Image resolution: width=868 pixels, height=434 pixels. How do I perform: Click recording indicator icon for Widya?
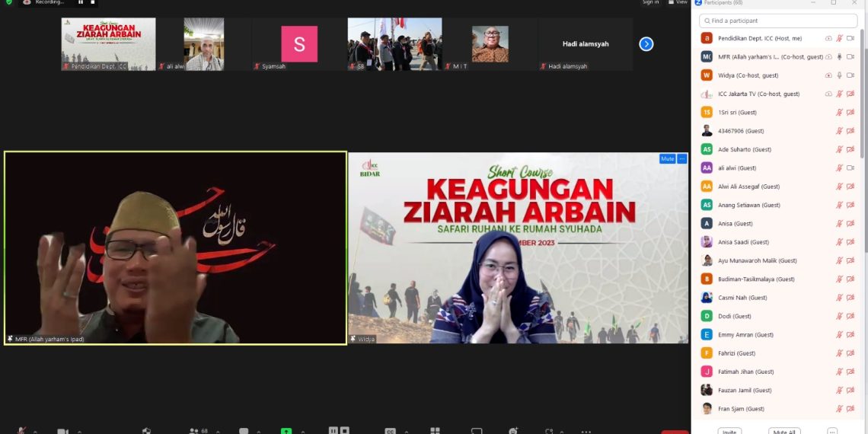click(x=828, y=75)
